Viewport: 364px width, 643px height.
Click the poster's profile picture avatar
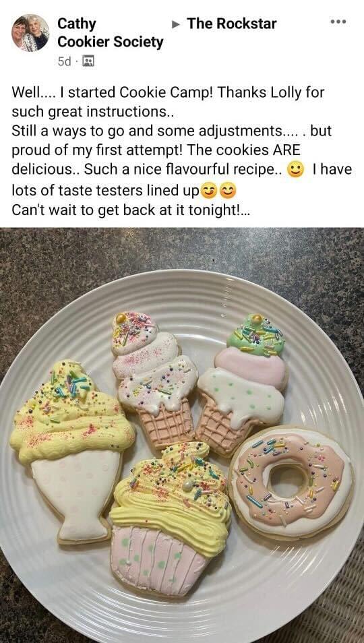[30, 33]
